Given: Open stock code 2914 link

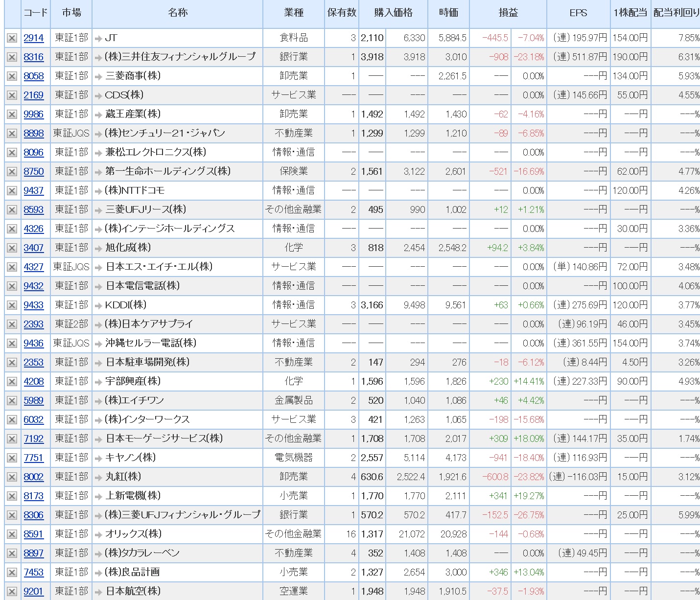Looking at the screenshot, I should pyautogui.click(x=34, y=38).
